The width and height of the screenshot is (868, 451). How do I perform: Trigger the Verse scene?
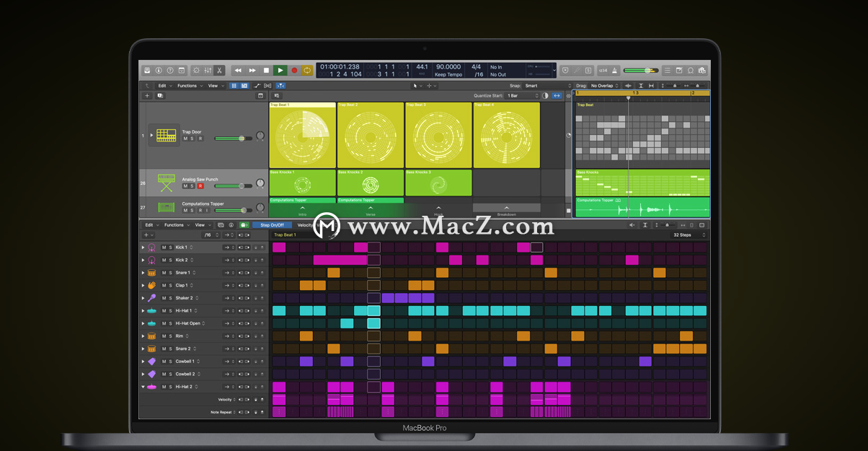coord(371,209)
